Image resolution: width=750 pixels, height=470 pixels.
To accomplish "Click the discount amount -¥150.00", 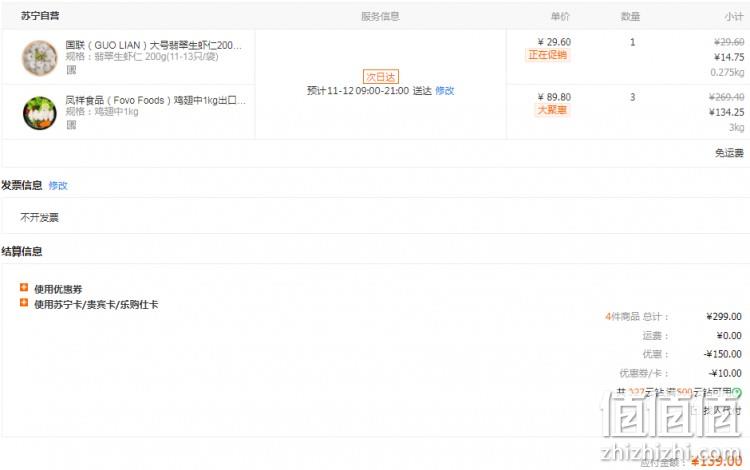I will (723, 354).
